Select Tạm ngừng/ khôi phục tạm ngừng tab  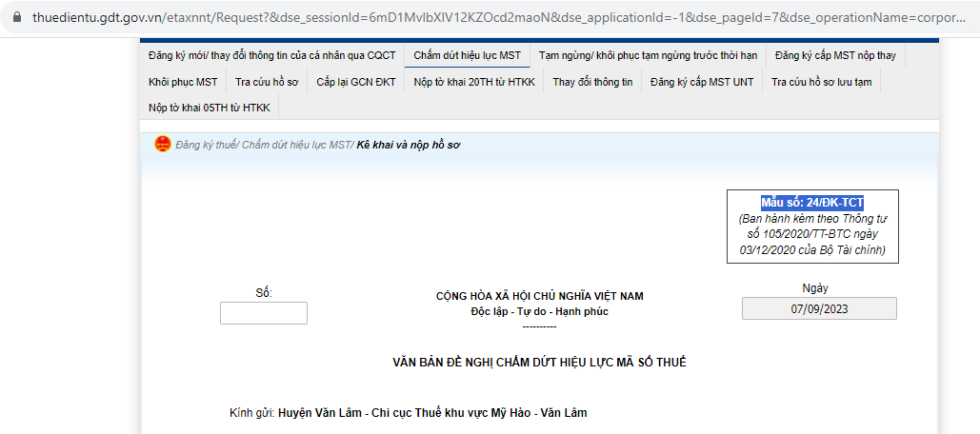tap(648, 55)
